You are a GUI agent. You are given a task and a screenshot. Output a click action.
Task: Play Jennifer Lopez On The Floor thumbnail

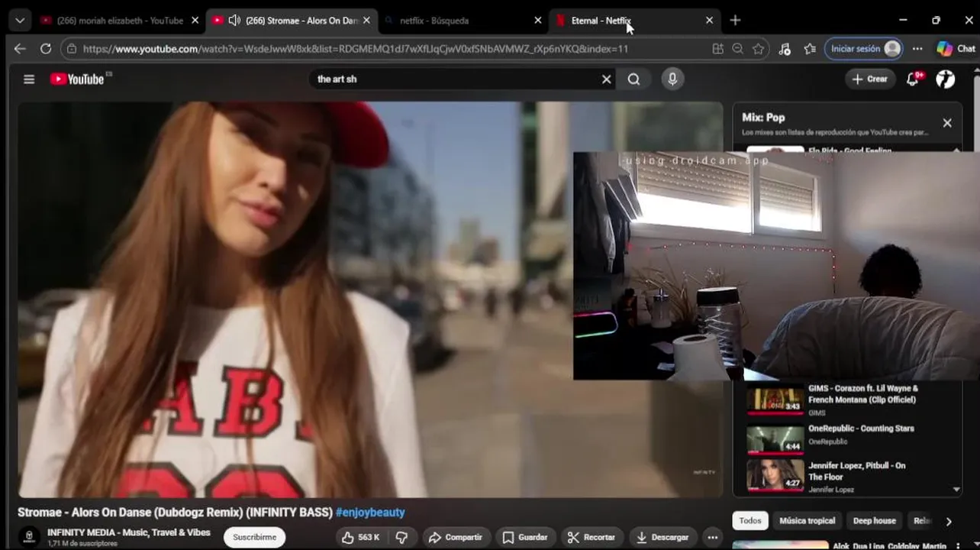[775, 475]
